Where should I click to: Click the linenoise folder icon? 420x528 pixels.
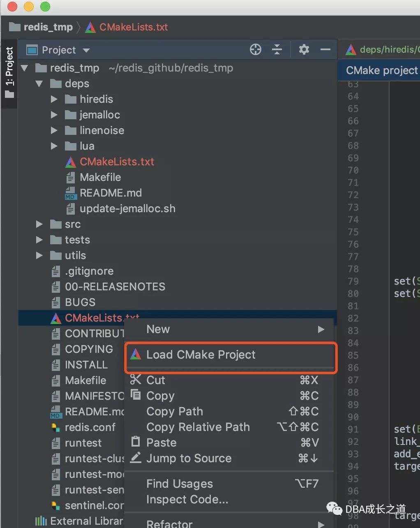click(71, 130)
